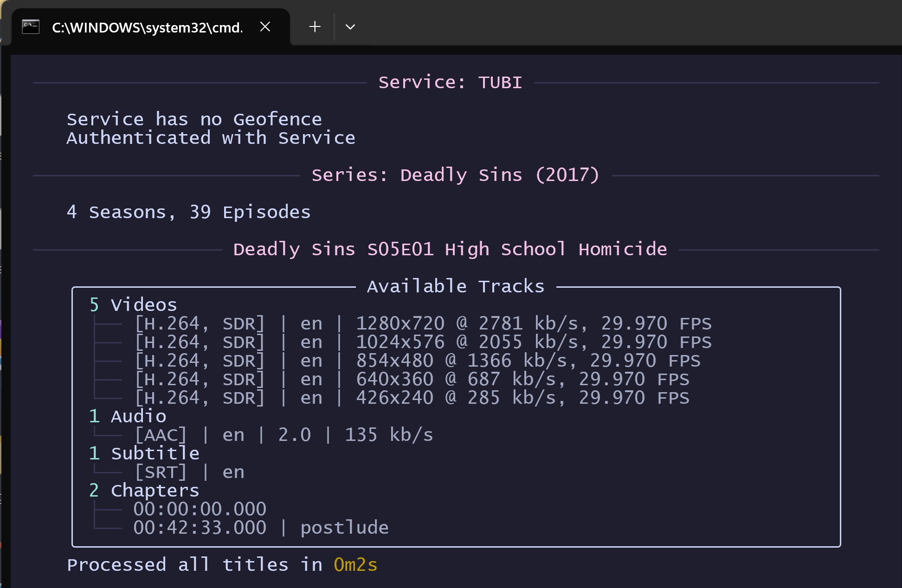Click the 'Service has no Geofence' line

pos(194,120)
